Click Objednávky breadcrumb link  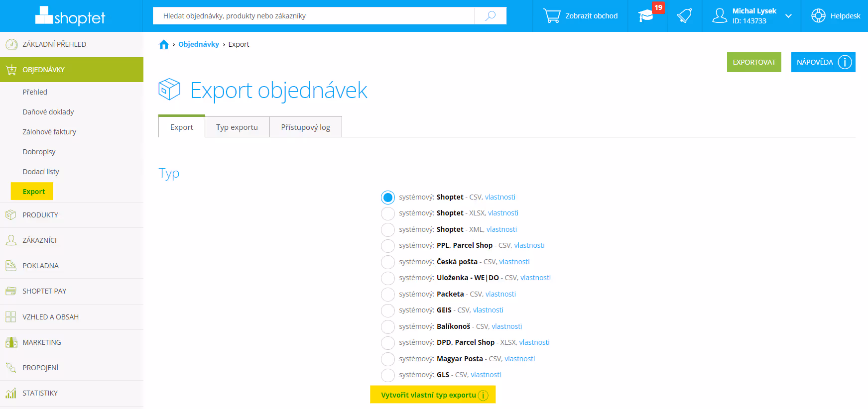click(199, 44)
